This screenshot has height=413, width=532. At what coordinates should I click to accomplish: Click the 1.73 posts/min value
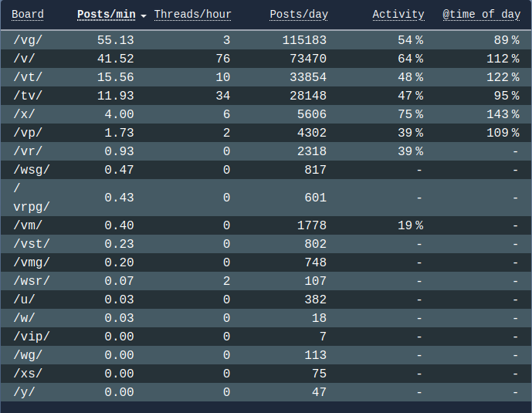click(120, 133)
